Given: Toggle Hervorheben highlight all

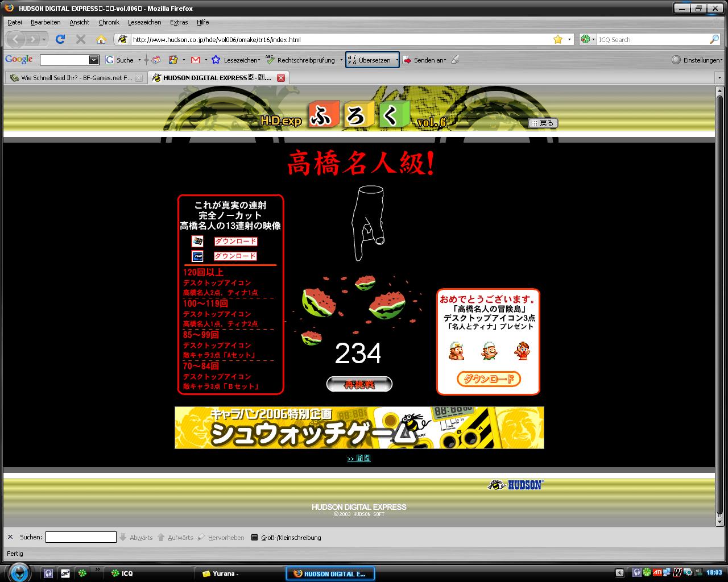Looking at the screenshot, I should tap(221, 537).
